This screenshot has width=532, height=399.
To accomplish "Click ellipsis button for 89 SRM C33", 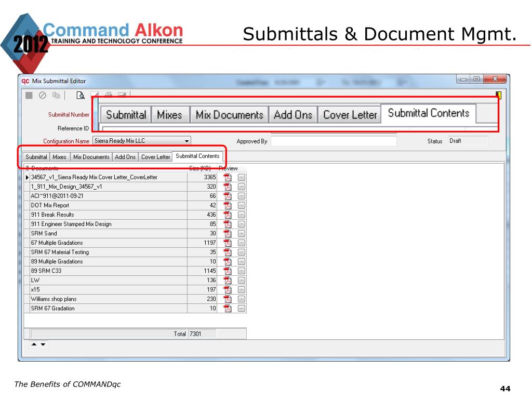I will [241, 271].
